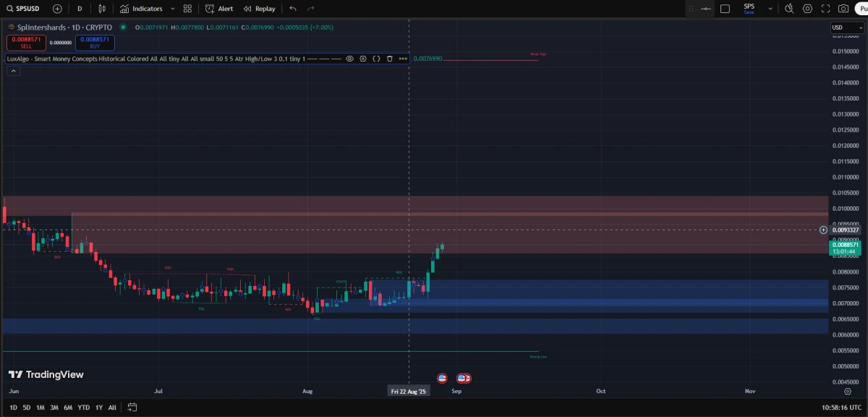
Task: Open SPSUSD symbol search
Action: tap(23, 9)
